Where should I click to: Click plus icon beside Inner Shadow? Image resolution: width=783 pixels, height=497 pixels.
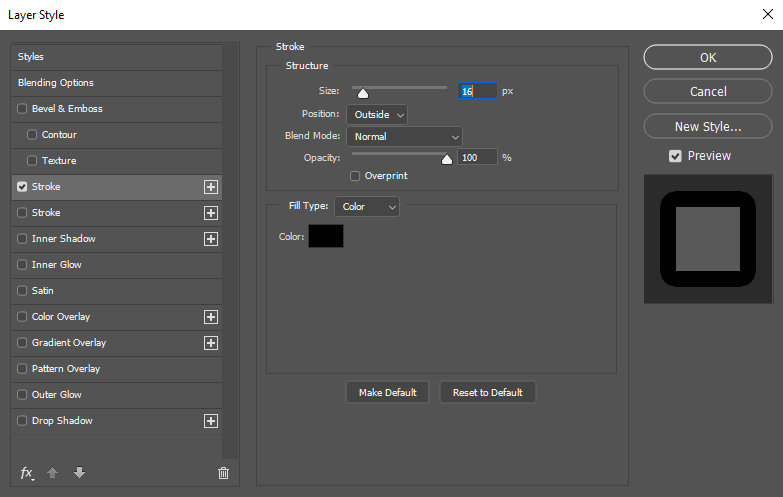click(211, 239)
